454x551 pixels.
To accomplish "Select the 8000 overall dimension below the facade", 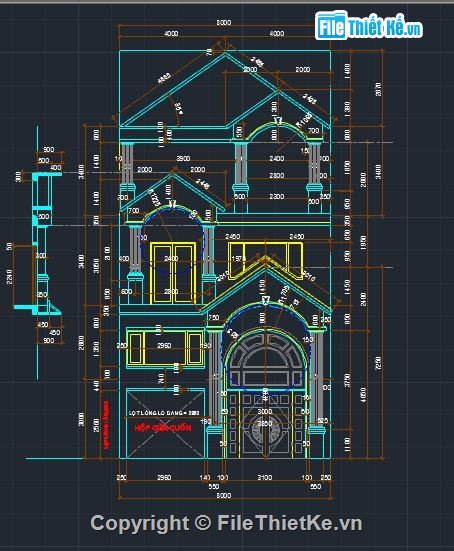I will pyautogui.click(x=223, y=495).
